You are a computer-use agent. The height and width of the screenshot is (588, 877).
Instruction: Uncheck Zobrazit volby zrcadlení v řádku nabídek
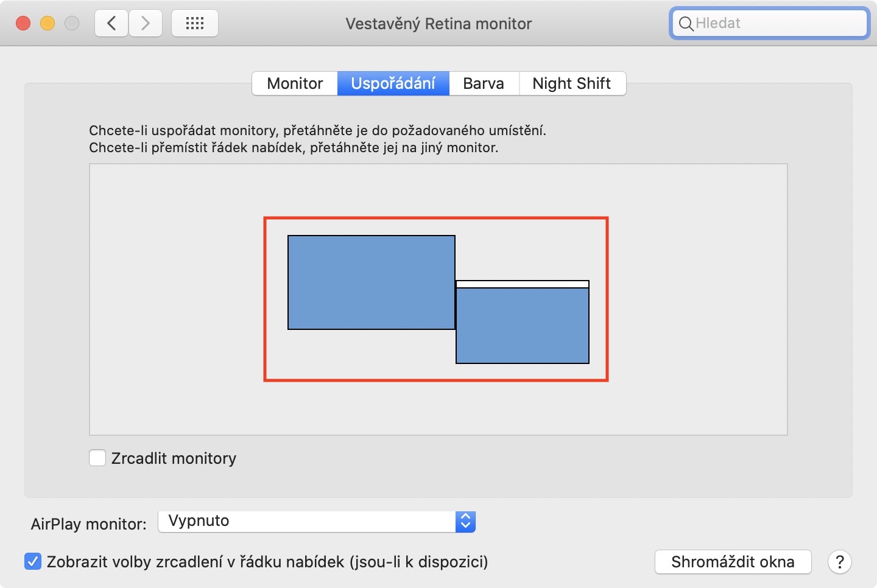(x=33, y=561)
